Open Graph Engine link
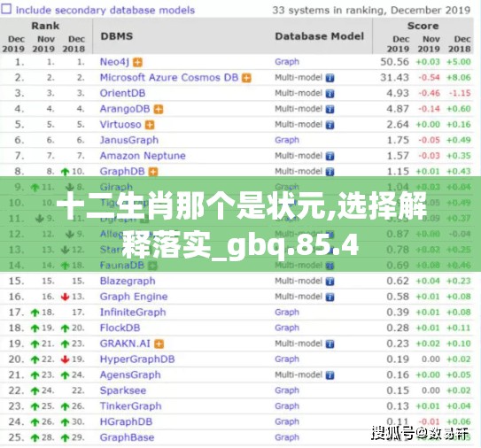481x448 pixels. click(134, 297)
